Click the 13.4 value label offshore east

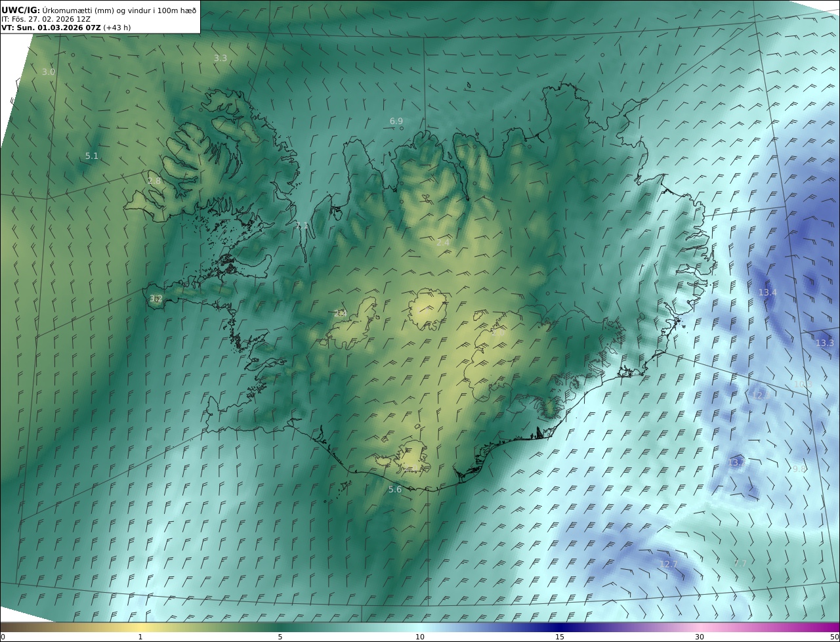768,292
